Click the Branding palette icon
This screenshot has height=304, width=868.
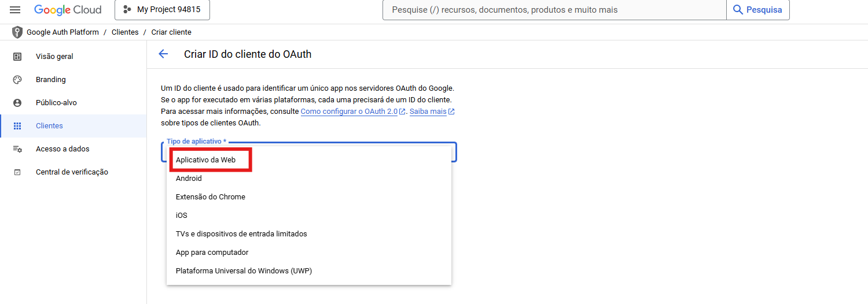coord(17,80)
